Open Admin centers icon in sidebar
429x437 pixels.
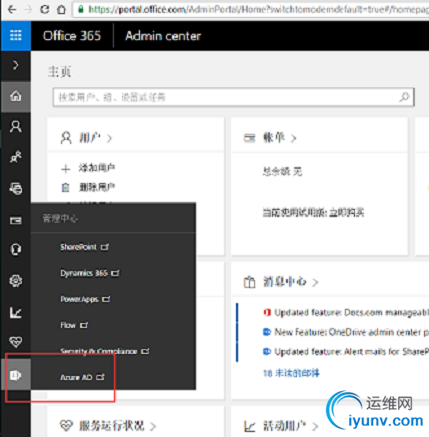click(16, 375)
